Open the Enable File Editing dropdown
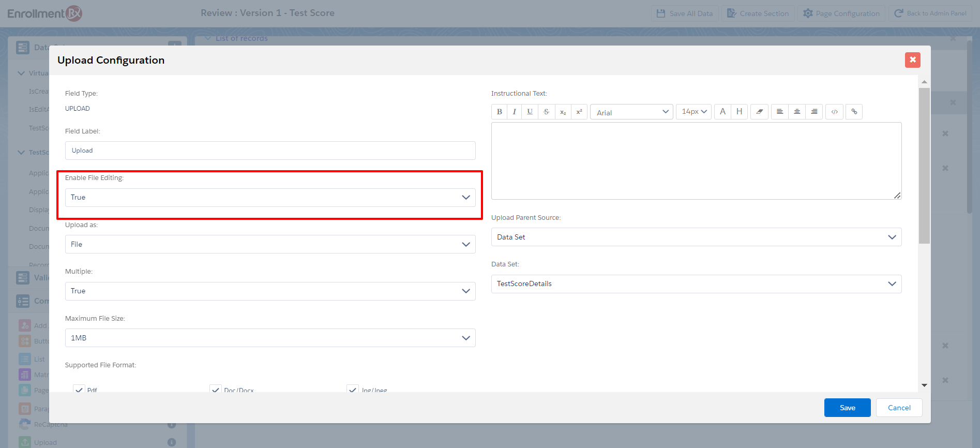The width and height of the screenshot is (980, 448). [x=270, y=198]
